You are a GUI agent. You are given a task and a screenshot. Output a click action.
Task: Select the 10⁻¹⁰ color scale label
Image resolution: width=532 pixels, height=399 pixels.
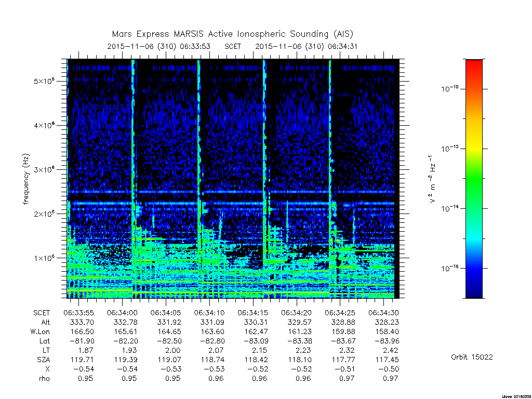coord(449,89)
